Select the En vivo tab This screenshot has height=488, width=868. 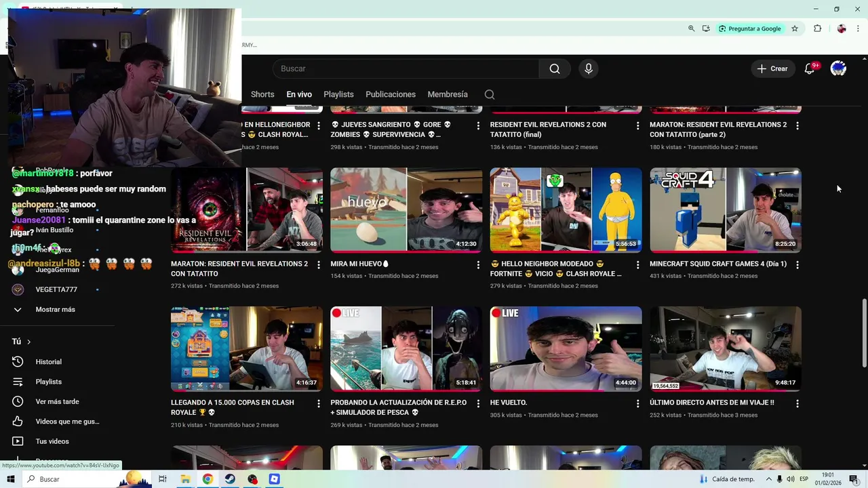click(299, 94)
